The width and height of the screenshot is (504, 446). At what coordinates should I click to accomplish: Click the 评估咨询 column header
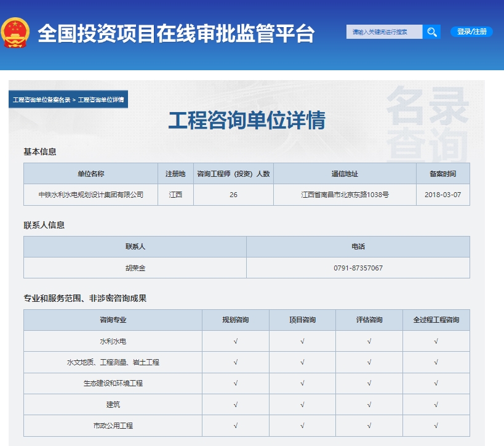(x=369, y=320)
